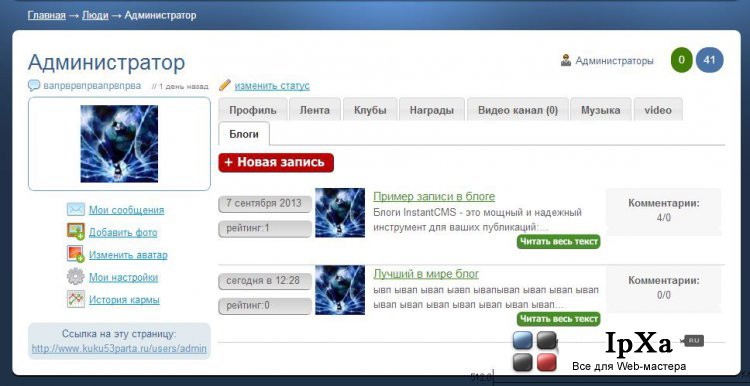Click the kuku53parta.ru users admin page link
Viewport: 750px width, 386px height.
coord(119,348)
